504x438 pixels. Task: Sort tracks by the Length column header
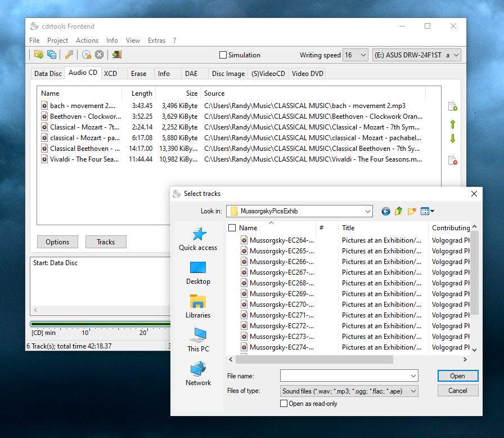139,93
